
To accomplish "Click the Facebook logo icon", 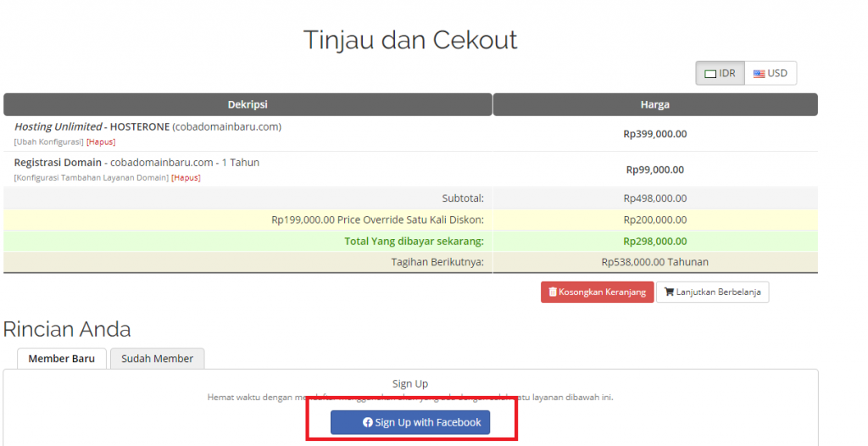I will point(368,422).
